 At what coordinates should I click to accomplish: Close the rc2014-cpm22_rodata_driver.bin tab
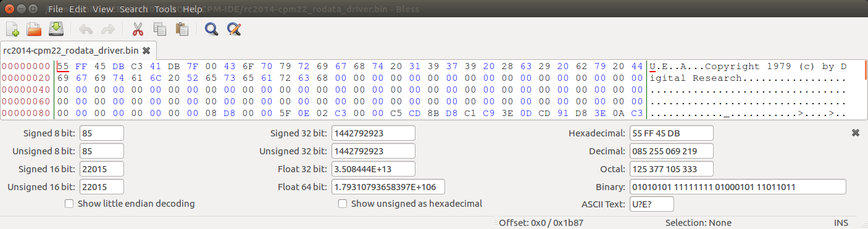pyautogui.click(x=146, y=50)
